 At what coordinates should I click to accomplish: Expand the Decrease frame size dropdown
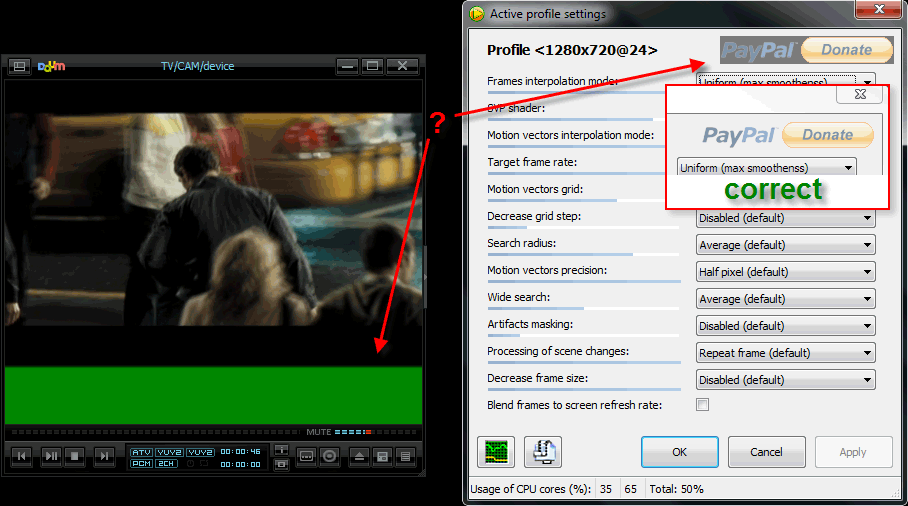coord(785,380)
